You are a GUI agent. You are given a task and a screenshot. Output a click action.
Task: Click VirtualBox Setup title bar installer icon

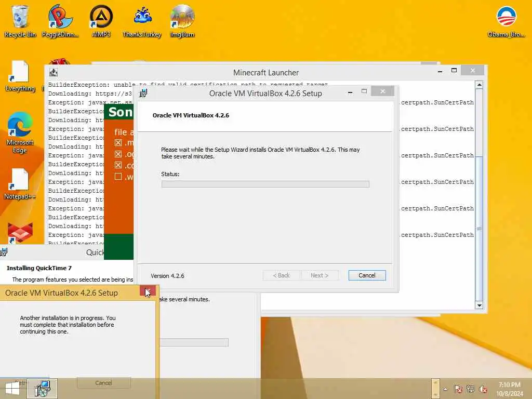[143, 93]
